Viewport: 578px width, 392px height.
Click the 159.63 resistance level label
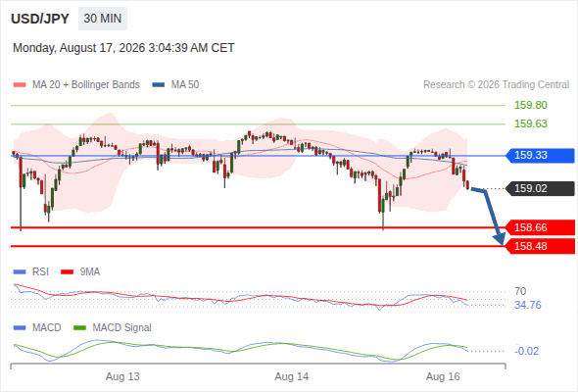pyautogui.click(x=531, y=123)
